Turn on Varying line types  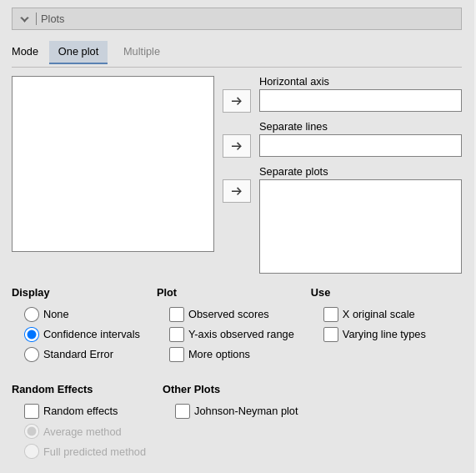(x=331, y=335)
